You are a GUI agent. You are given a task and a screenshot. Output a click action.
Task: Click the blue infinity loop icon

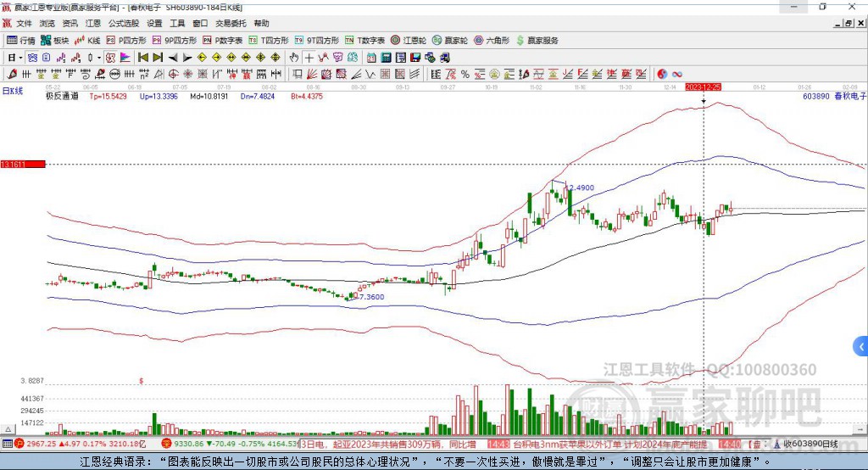tap(677, 75)
